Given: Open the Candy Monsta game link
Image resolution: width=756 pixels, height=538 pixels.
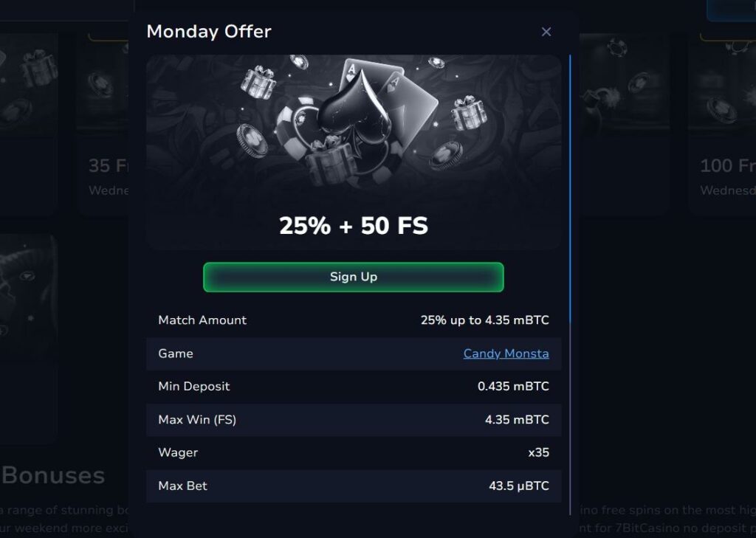Looking at the screenshot, I should pos(506,354).
